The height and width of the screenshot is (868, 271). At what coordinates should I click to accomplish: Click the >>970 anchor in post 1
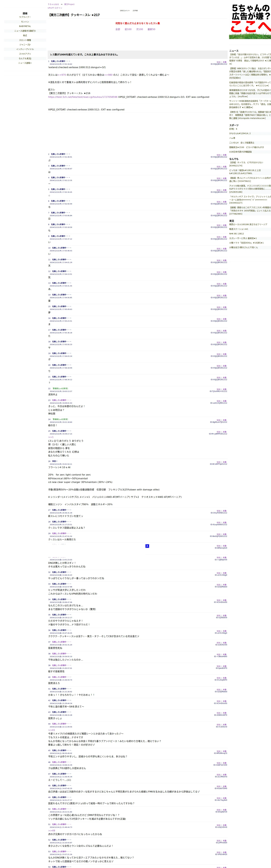(x=62, y=75)
